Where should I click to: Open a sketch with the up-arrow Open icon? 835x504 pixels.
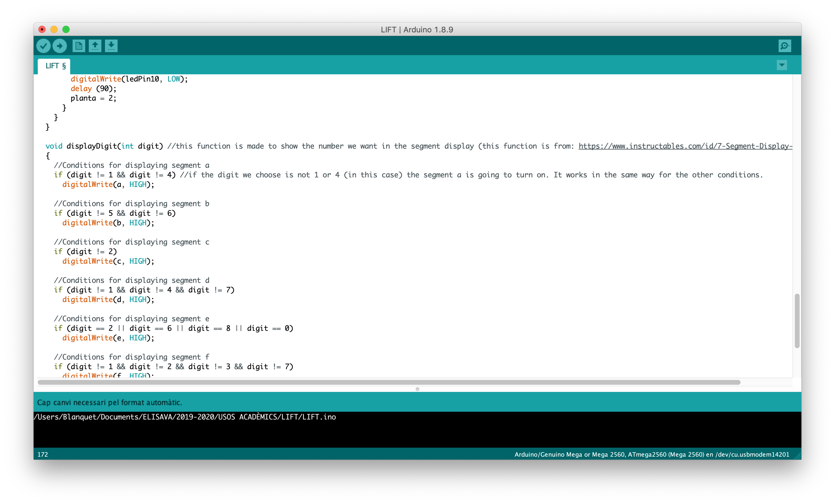point(95,46)
